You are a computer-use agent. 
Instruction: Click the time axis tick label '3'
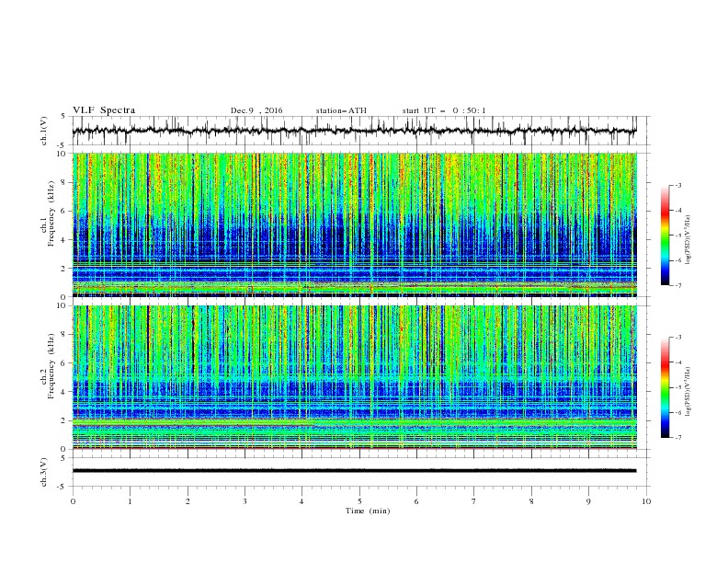[245, 501]
